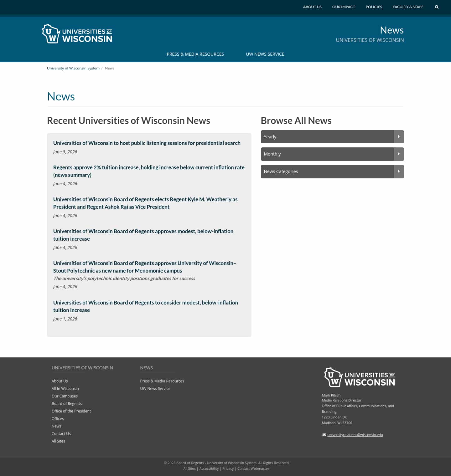The width and height of the screenshot is (451, 476).
Task: Click the Accessibility link in bottom bar
Action: pyautogui.click(x=209, y=468)
